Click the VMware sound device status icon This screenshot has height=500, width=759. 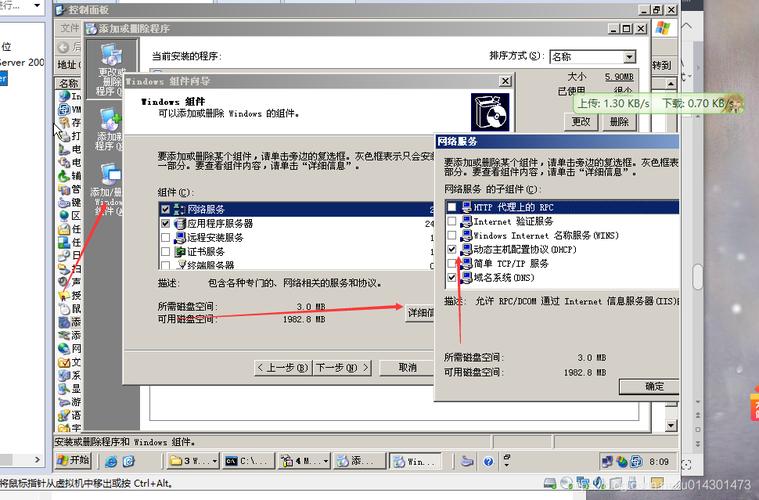[x=599, y=483]
